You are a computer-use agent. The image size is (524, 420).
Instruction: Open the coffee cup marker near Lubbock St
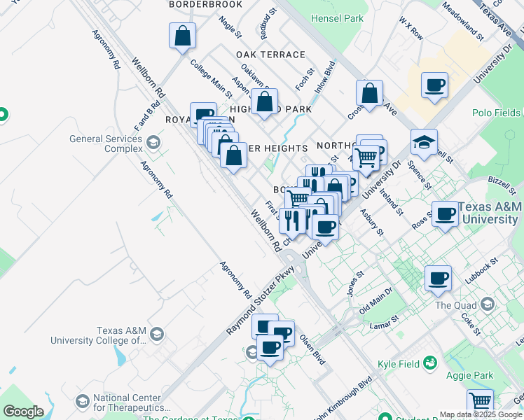coord(438,281)
